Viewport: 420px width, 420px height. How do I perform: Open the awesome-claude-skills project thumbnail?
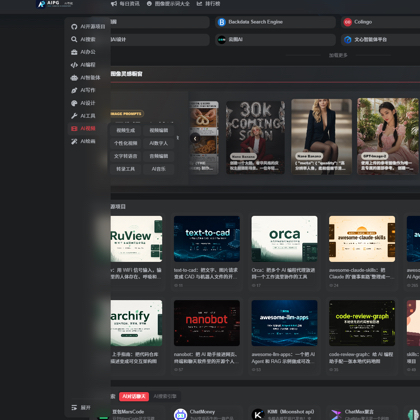(362, 239)
